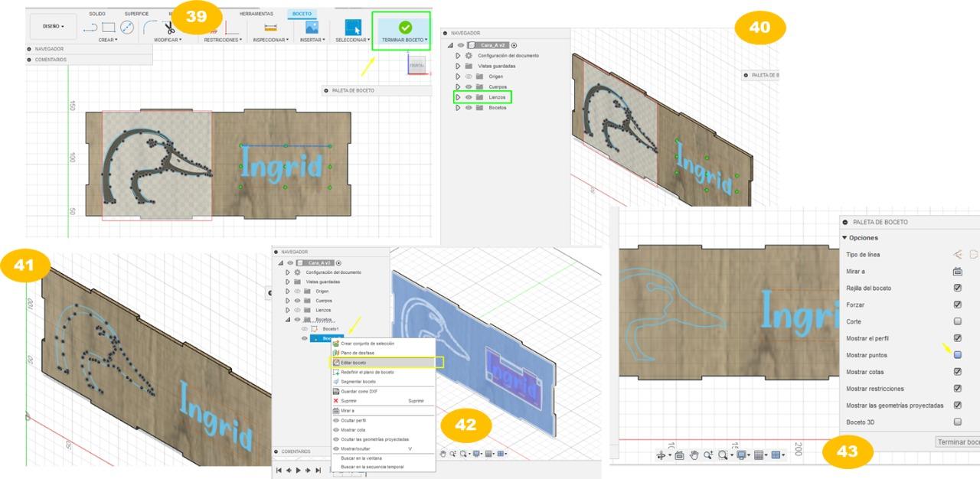The height and width of the screenshot is (479, 980).
Task: Toggle the Mostrar el perfil checkbox
Action: 957,337
